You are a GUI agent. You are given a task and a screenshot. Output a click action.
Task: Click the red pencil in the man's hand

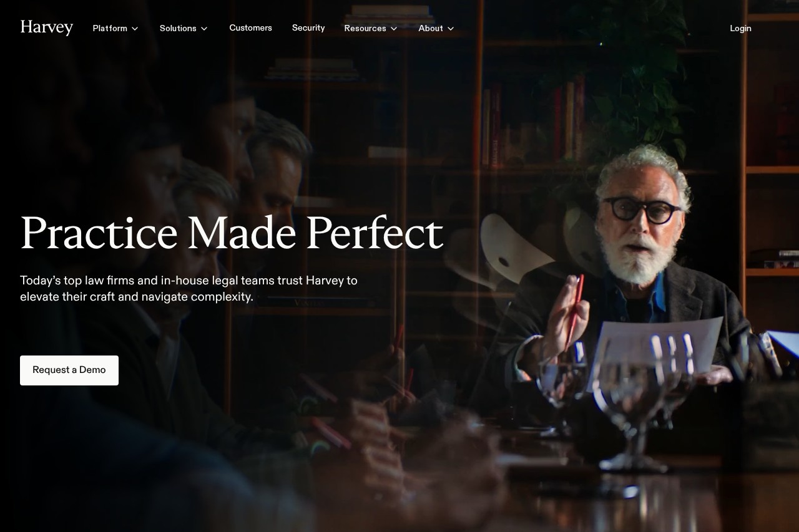pos(576,309)
